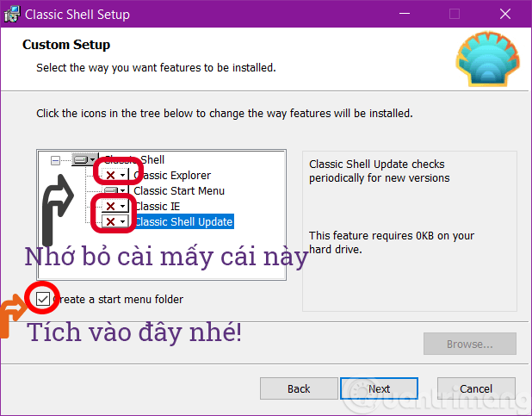This screenshot has height=416, width=532.
Task: Minimize the Classic Shell Setup window
Action: (404, 14)
